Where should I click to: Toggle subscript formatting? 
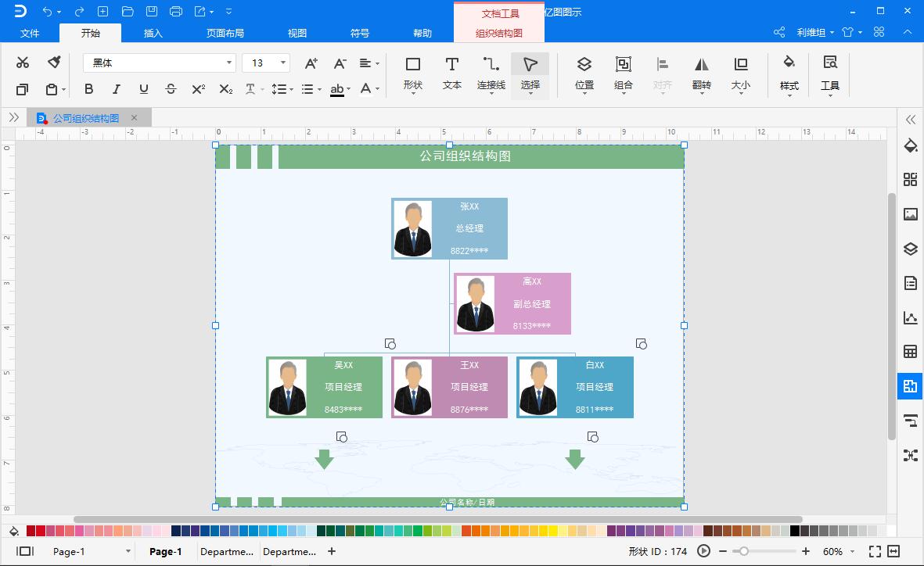tap(225, 89)
